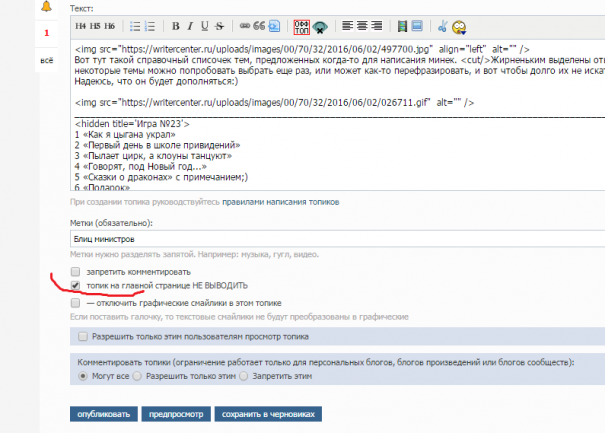The width and height of the screenshot is (605, 433).
Task: Check 'Разрешить только этим пользователям просмотр топика'
Action: (84, 336)
